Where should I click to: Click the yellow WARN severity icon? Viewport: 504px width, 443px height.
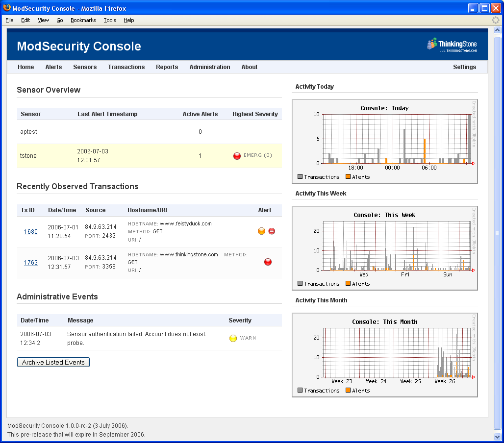click(x=233, y=338)
